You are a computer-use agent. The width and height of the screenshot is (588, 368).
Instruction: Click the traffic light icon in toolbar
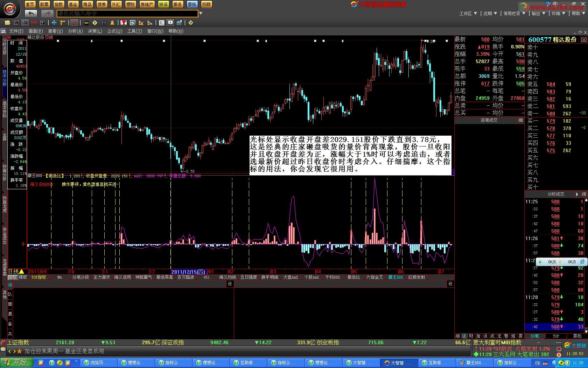(86, 23)
